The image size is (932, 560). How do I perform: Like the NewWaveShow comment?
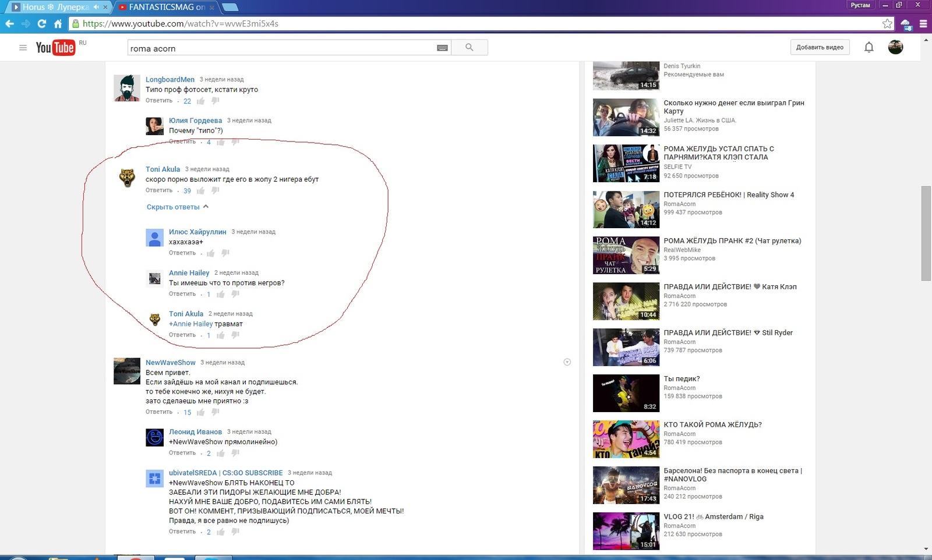(x=201, y=412)
